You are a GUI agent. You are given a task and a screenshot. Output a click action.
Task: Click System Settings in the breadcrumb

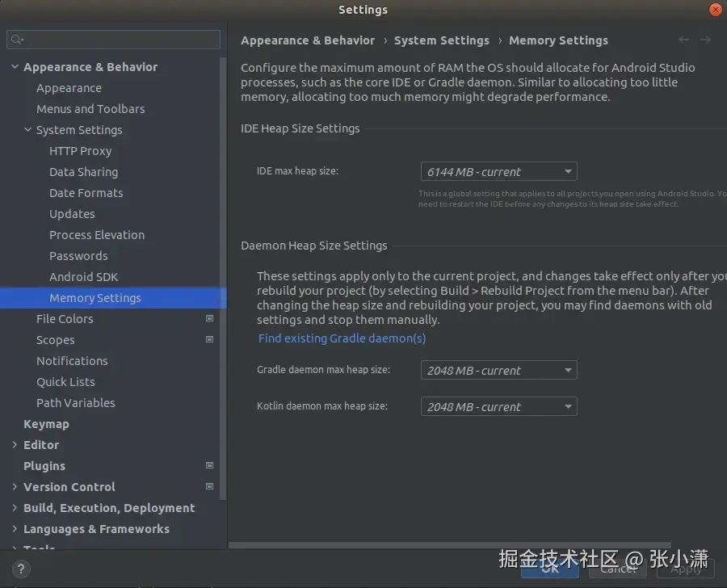(441, 40)
